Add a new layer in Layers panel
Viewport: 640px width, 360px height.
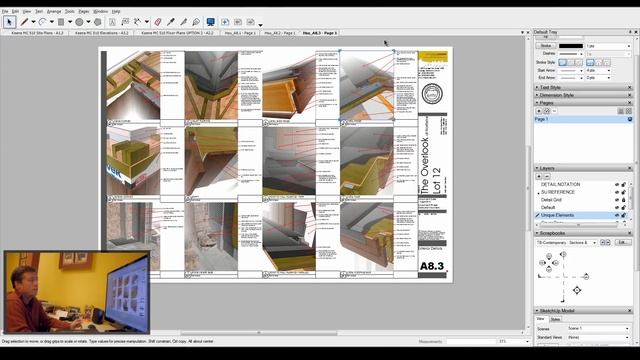[x=539, y=176]
